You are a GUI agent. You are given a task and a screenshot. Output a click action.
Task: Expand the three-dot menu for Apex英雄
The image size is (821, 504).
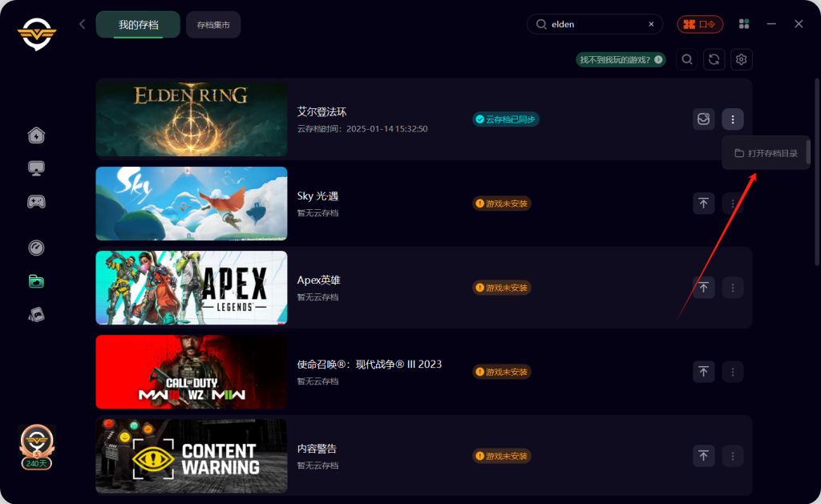click(x=733, y=288)
